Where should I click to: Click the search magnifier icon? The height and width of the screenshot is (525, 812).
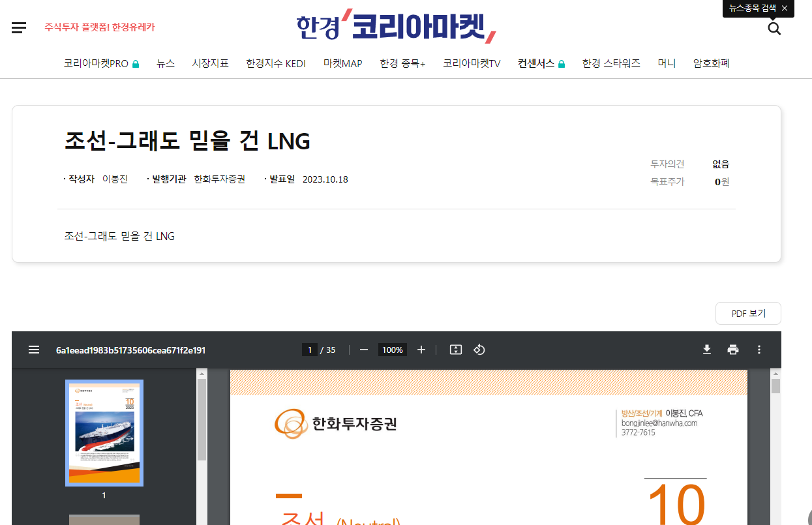[x=774, y=28]
